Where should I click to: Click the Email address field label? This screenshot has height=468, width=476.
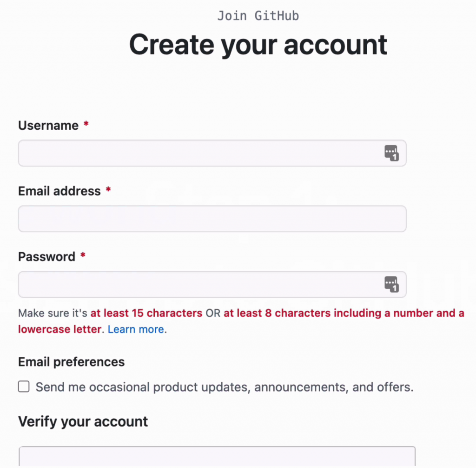59,191
